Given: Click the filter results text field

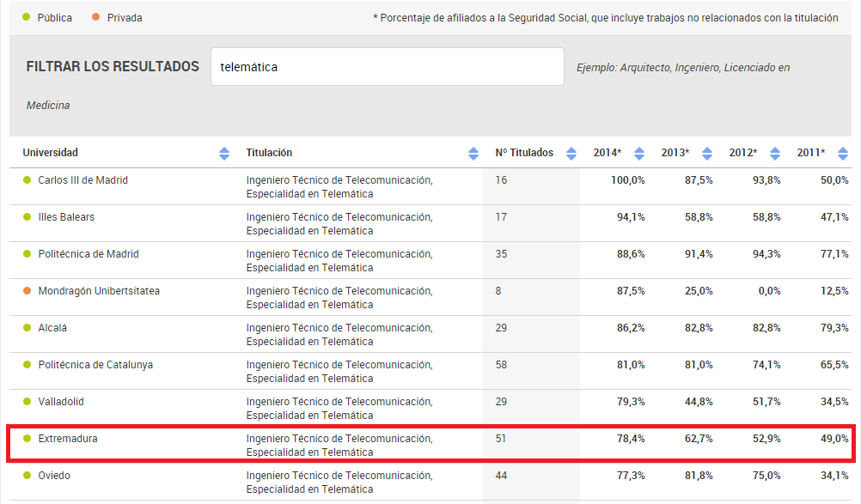Looking at the screenshot, I should coord(388,66).
